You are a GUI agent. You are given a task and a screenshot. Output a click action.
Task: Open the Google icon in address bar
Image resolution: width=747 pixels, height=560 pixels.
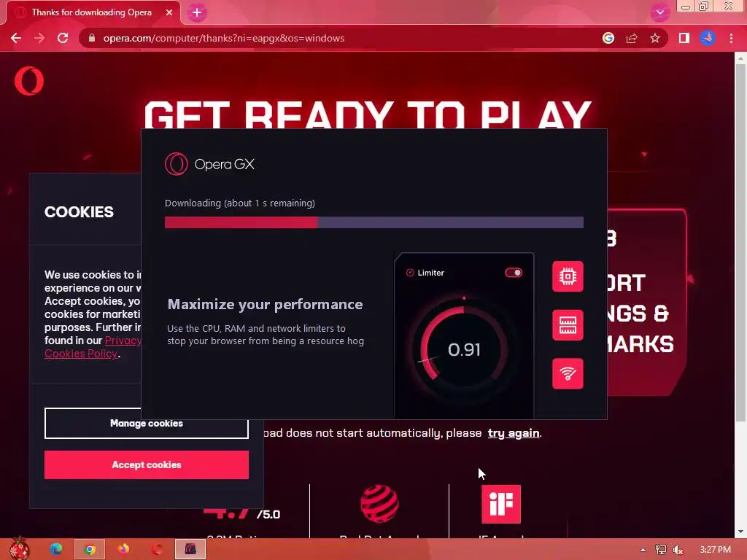[x=608, y=38]
